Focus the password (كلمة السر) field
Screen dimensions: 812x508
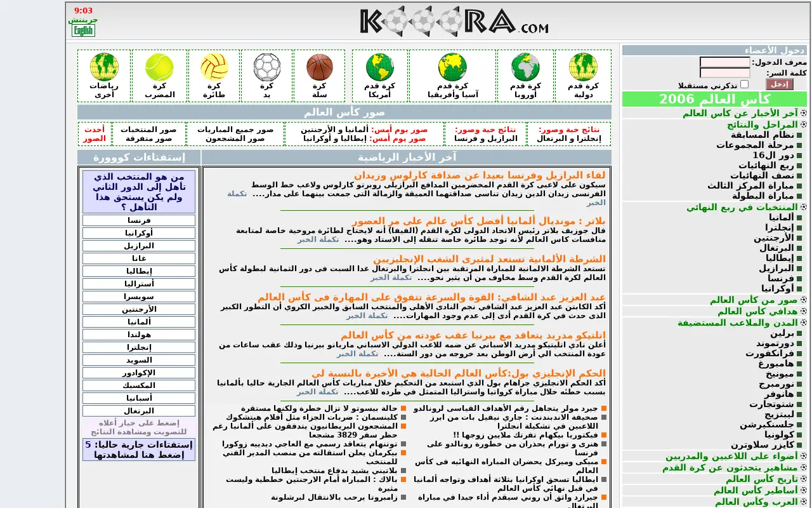click(725, 73)
